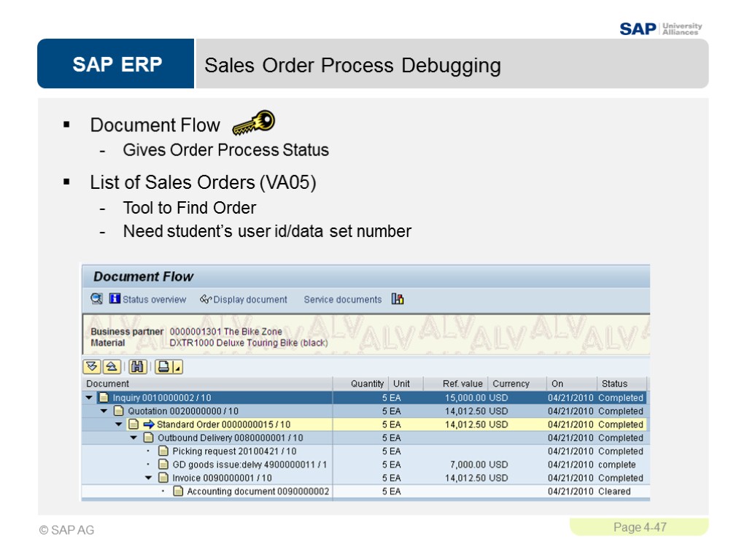The height and width of the screenshot is (560, 747).
Task: Click the Display document glasses icon
Action: click(x=205, y=299)
